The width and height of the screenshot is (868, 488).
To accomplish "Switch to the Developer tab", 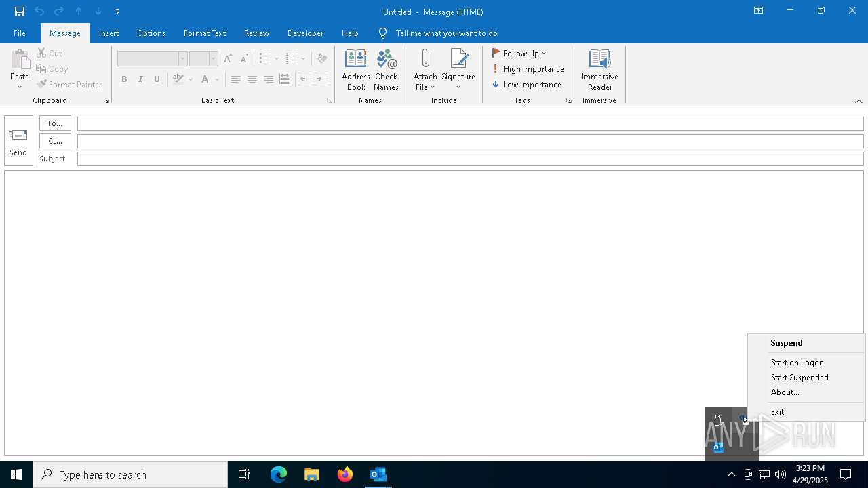I will 305,33.
